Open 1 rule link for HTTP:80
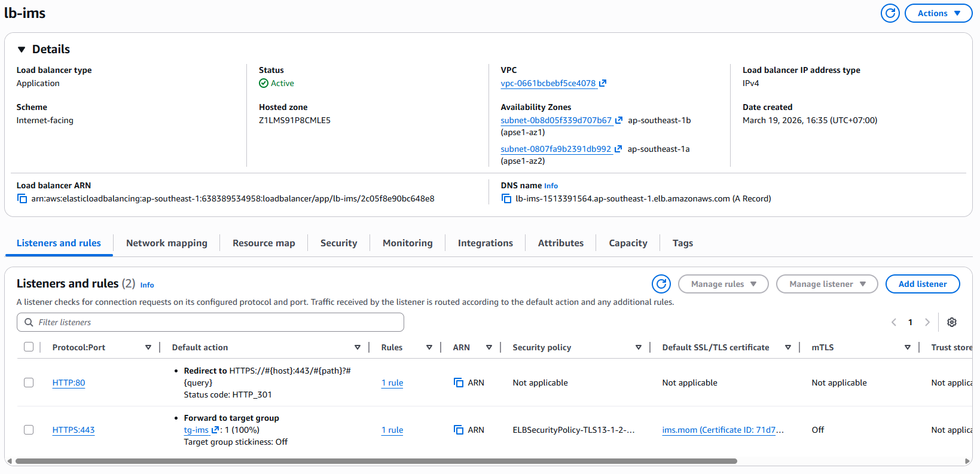Viewport: 980px width, 474px height. pos(392,383)
